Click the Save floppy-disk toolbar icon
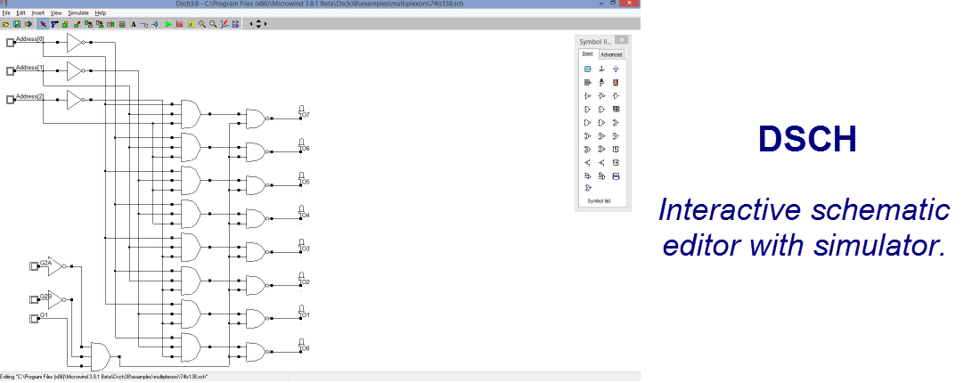The image size is (980, 383). [x=17, y=24]
